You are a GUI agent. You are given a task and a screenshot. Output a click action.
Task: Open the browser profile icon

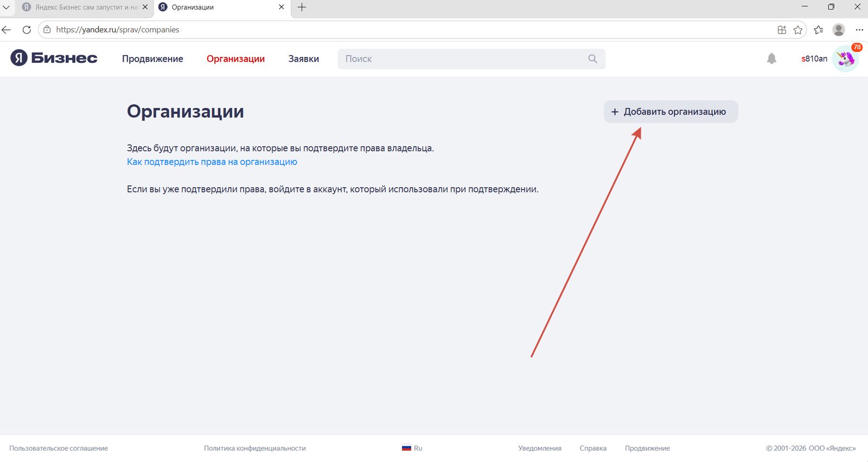pyautogui.click(x=839, y=30)
